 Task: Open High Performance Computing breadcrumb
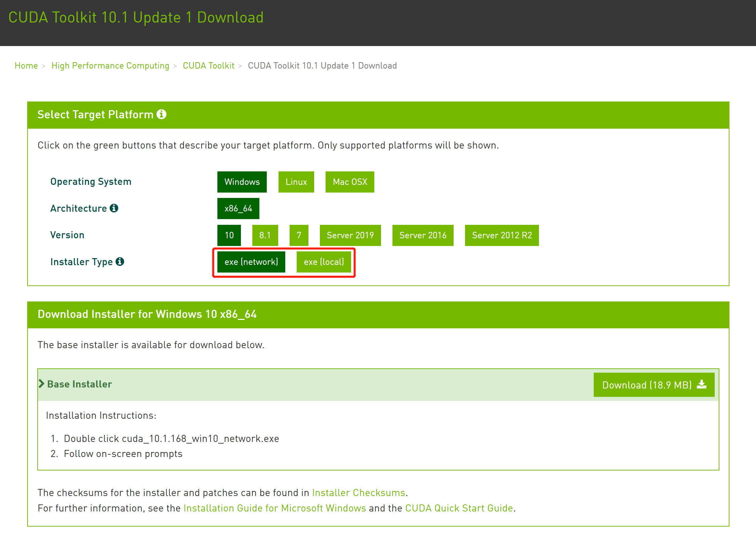[110, 66]
